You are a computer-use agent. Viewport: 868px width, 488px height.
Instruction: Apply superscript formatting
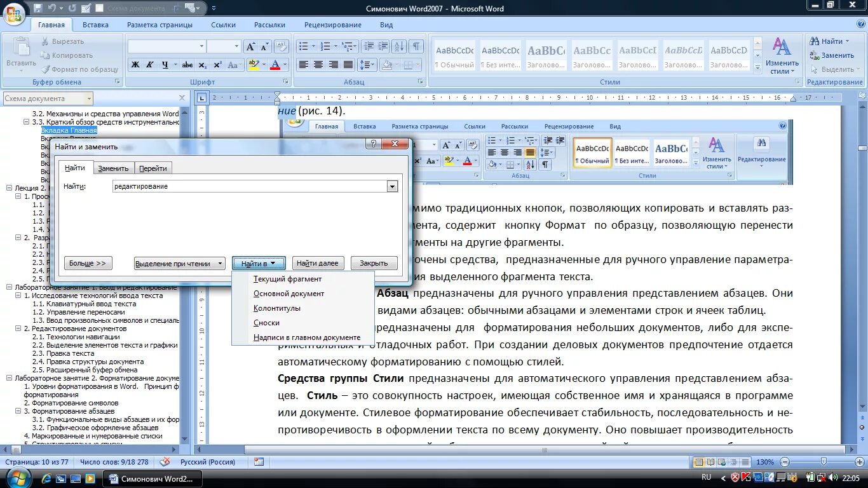[x=217, y=65]
